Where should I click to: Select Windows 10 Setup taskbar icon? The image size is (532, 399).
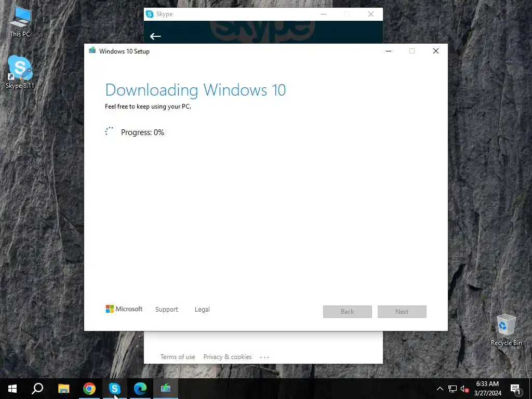click(x=166, y=389)
